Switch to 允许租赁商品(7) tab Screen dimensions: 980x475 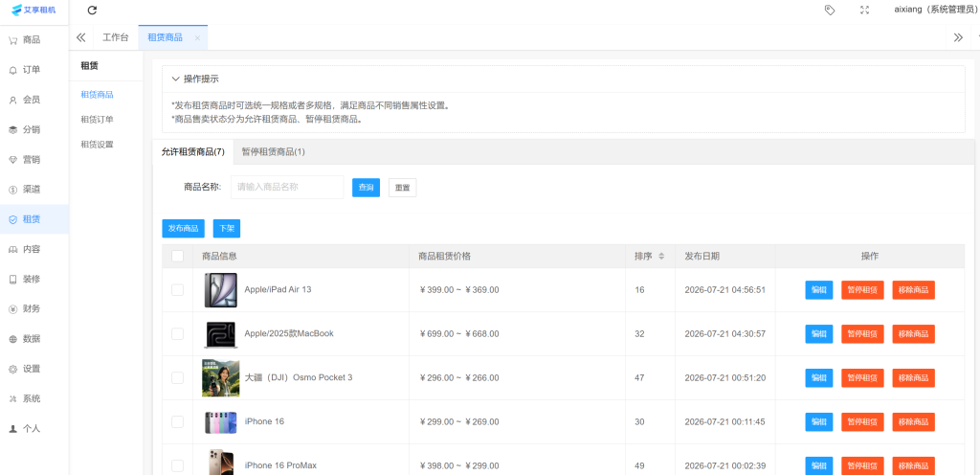[x=192, y=152]
